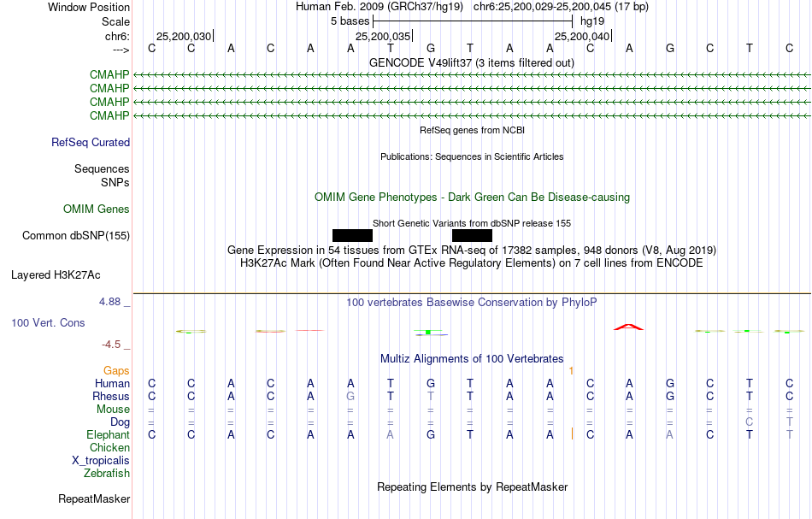The height and width of the screenshot is (519, 812).
Task: Open the 'Publications: Sequences in Scientific Articles' title
Action: (x=472, y=156)
